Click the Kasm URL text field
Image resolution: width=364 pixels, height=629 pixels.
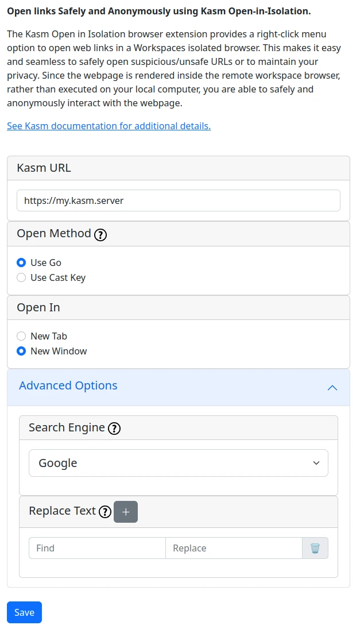178,200
